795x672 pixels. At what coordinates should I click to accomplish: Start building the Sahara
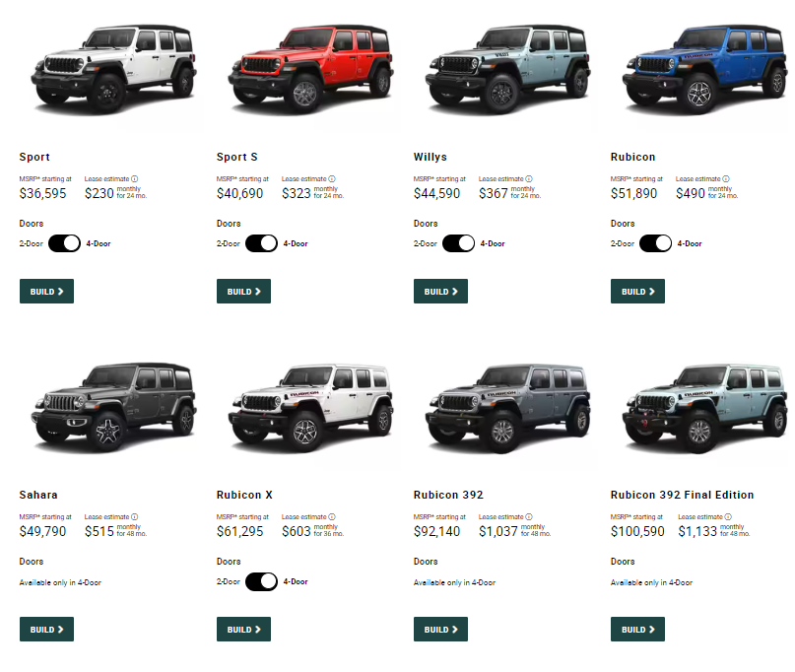(x=46, y=629)
